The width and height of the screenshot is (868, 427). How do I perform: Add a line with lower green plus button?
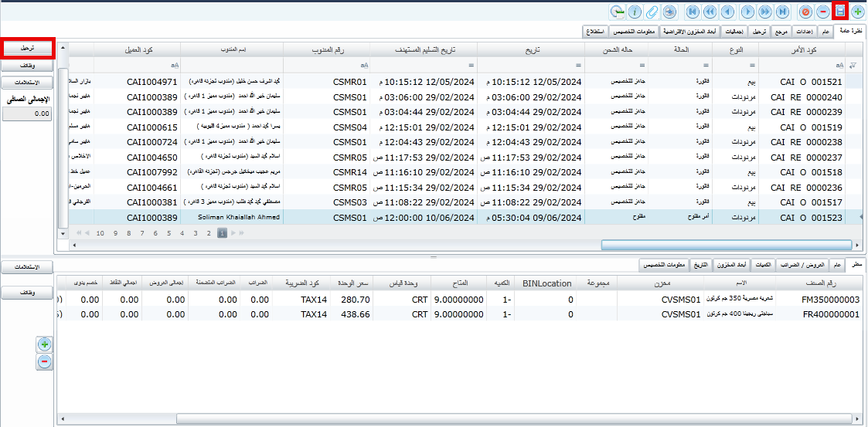pos(44,344)
